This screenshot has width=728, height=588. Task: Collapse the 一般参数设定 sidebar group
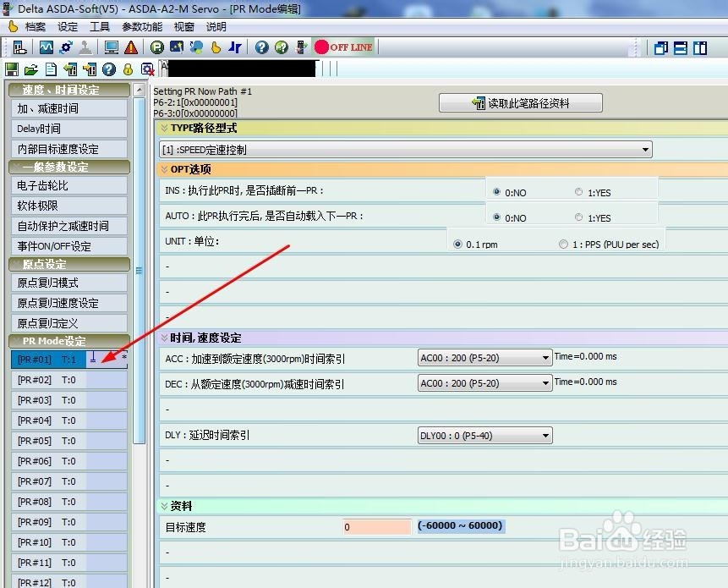click(x=69, y=168)
